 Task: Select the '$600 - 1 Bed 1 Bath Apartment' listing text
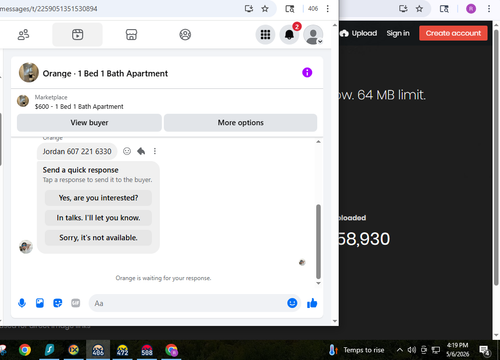pos(79,107)
